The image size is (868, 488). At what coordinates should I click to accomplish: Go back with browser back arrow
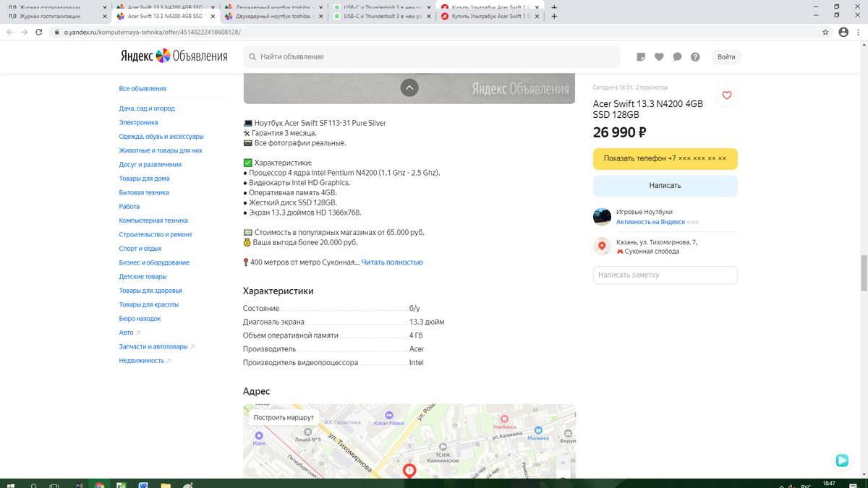point(9,33)
